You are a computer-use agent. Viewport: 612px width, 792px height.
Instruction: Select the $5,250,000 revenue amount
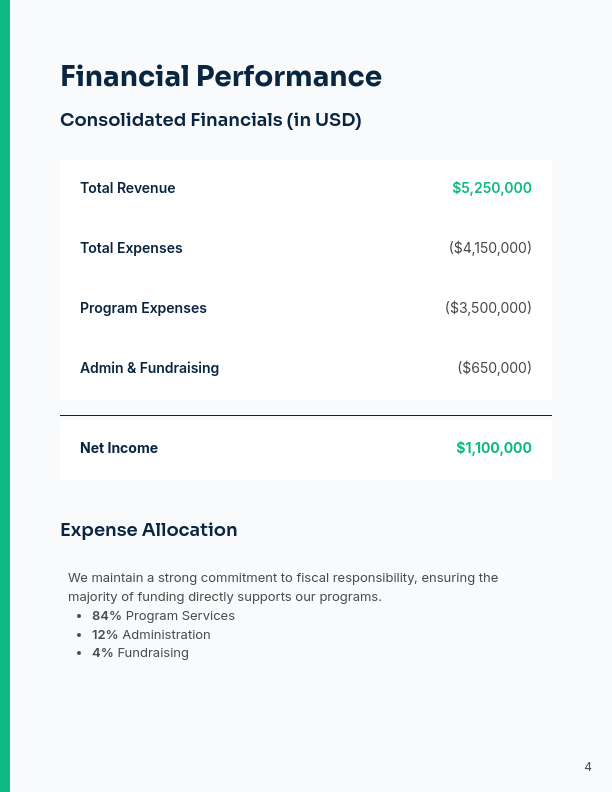tap(491, 188)
